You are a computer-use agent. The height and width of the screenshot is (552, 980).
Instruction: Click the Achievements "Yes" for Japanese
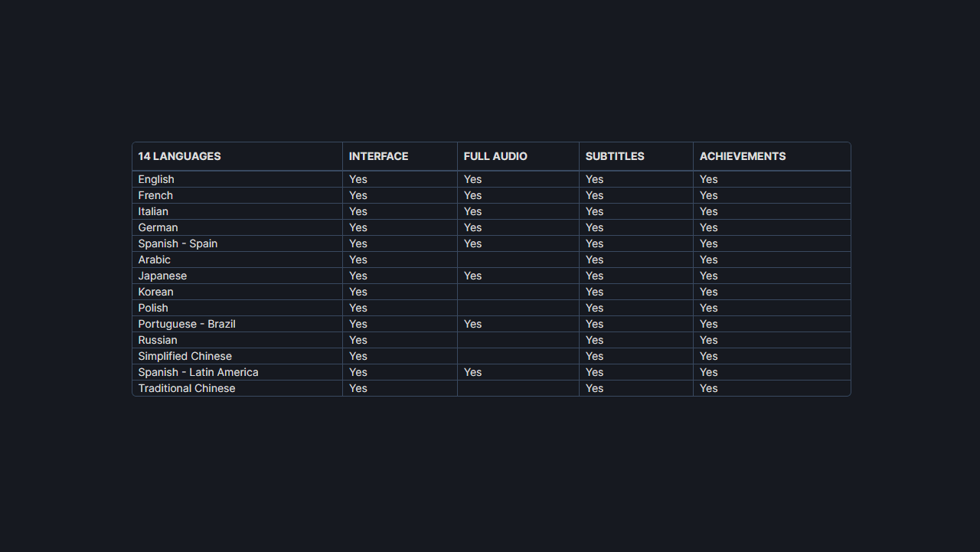(x=708, y=276)
